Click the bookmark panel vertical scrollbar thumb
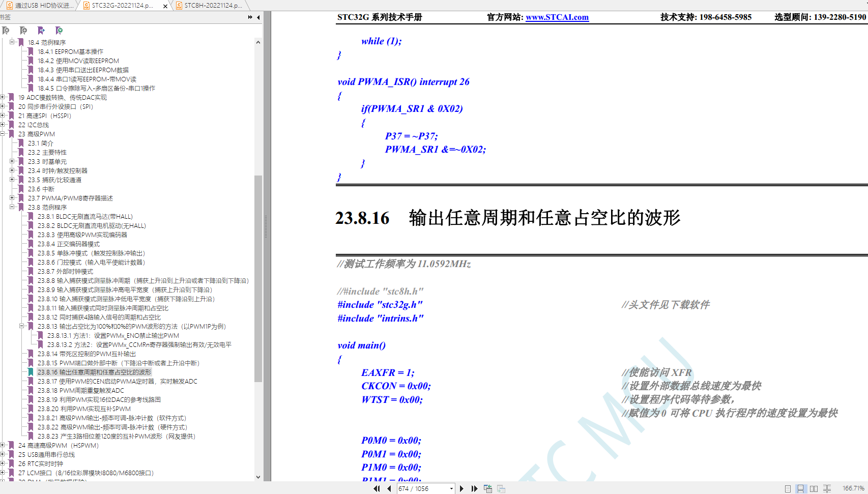868x494 pixels. pyautogui.click(x=258, y=278)
